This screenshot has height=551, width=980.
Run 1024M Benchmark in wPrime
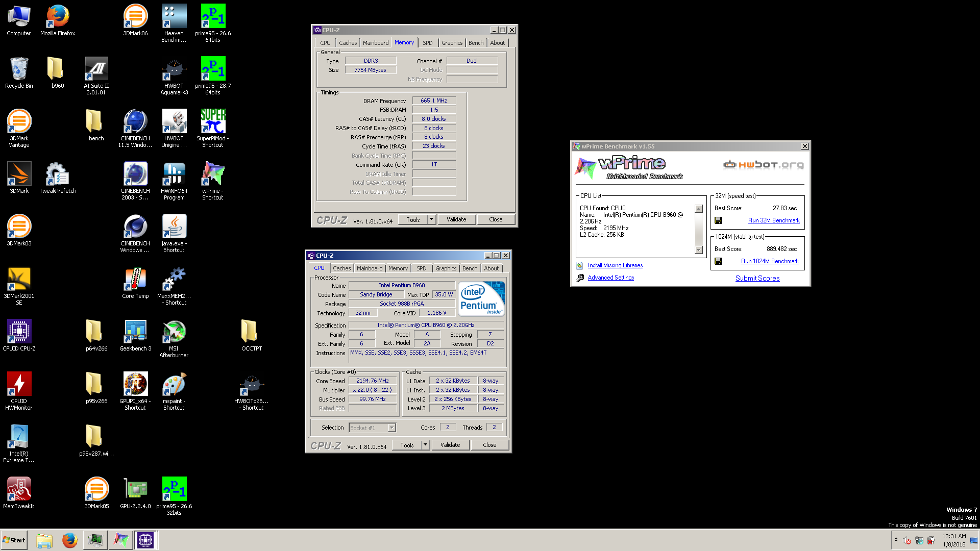(x=770, y=261)
